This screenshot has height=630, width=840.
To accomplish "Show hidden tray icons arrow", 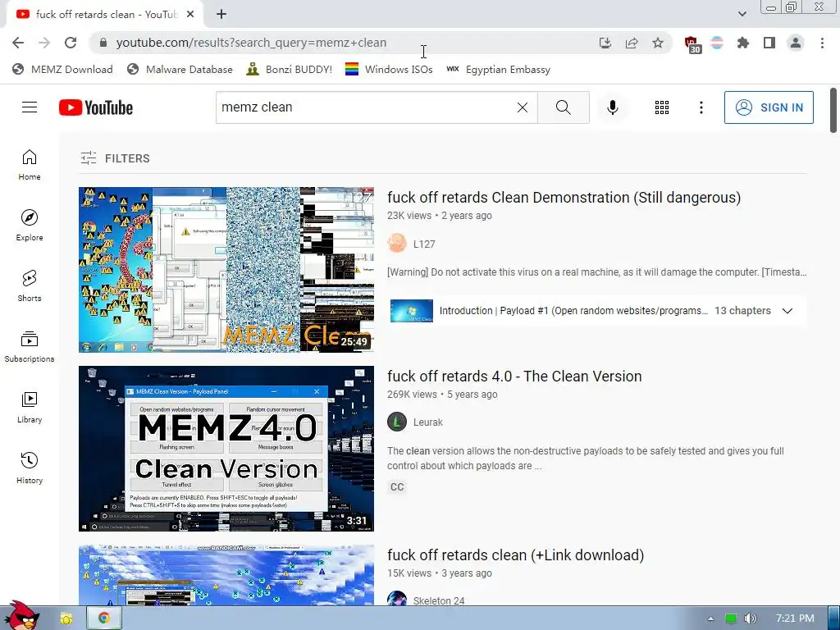I will 710,619.
